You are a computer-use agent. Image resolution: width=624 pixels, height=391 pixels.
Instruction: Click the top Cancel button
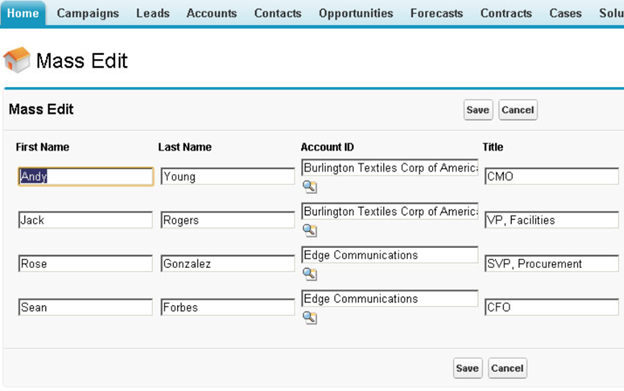(x=518, y=110)
